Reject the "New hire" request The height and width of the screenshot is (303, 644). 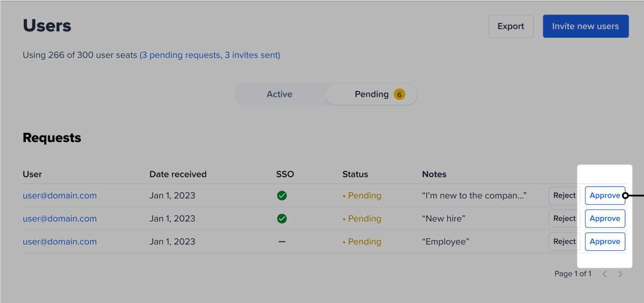(564, 219)
